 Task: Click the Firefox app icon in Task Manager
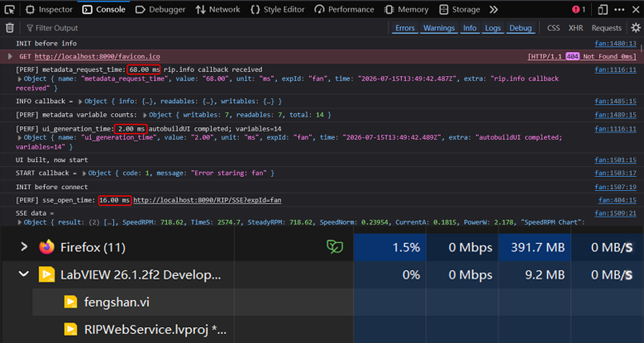[47, 247]
